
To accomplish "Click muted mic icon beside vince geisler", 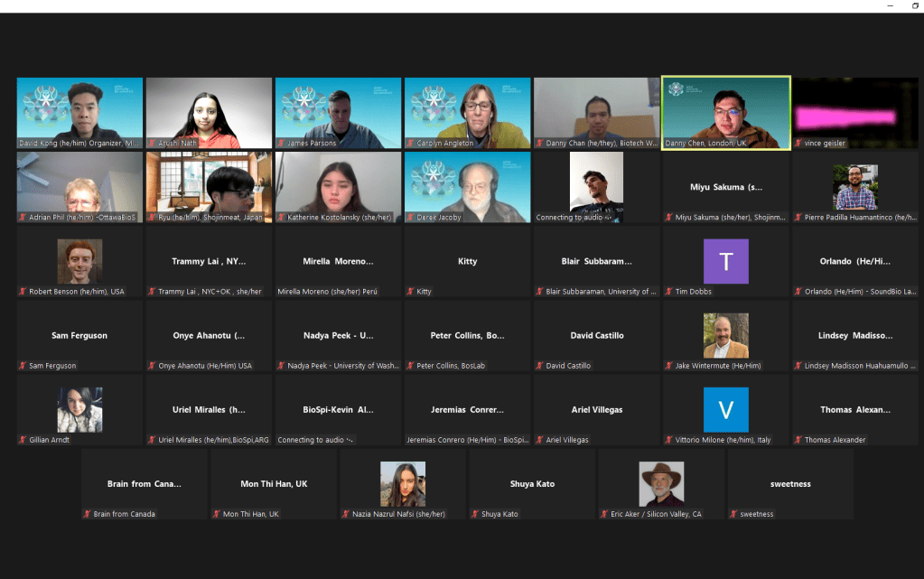I will pos(798,144).
